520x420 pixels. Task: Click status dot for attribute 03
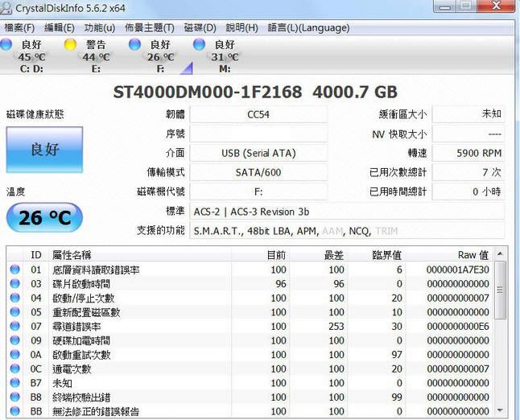tap(15, 283)
